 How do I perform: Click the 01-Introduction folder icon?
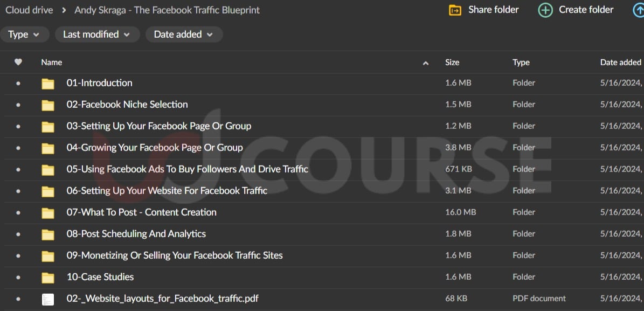(48, 84)
